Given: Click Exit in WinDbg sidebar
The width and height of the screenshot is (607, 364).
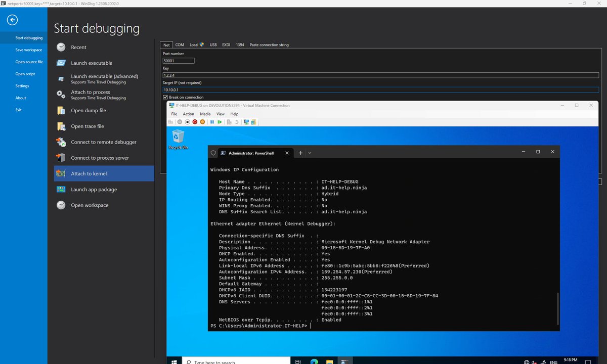Looking at the screenshot, I should [x=24, y=110].
